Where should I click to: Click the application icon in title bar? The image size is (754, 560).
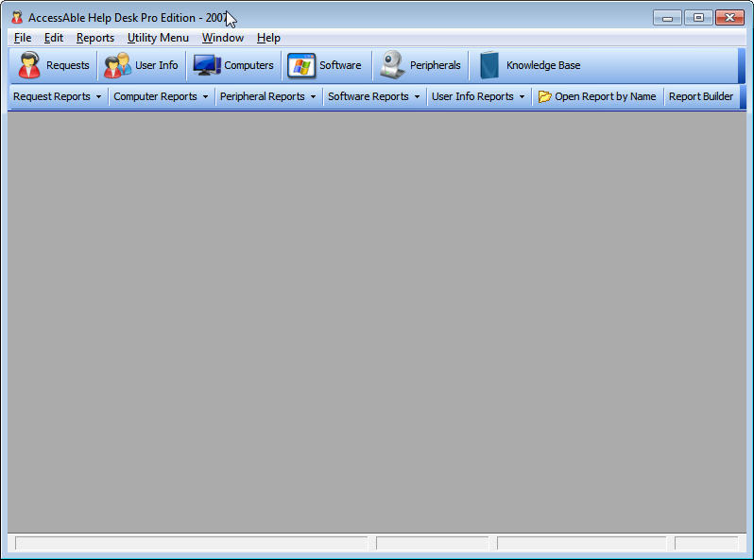(17, 18)
